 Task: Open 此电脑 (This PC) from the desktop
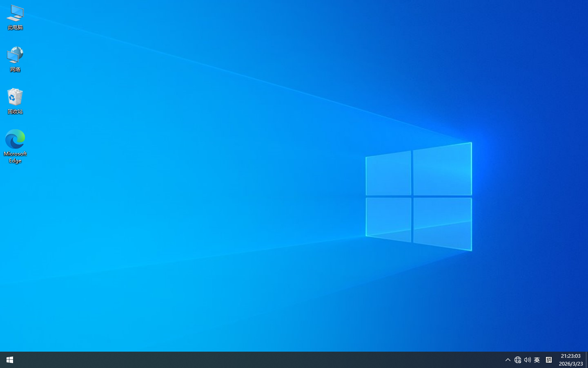pos(15,16)
